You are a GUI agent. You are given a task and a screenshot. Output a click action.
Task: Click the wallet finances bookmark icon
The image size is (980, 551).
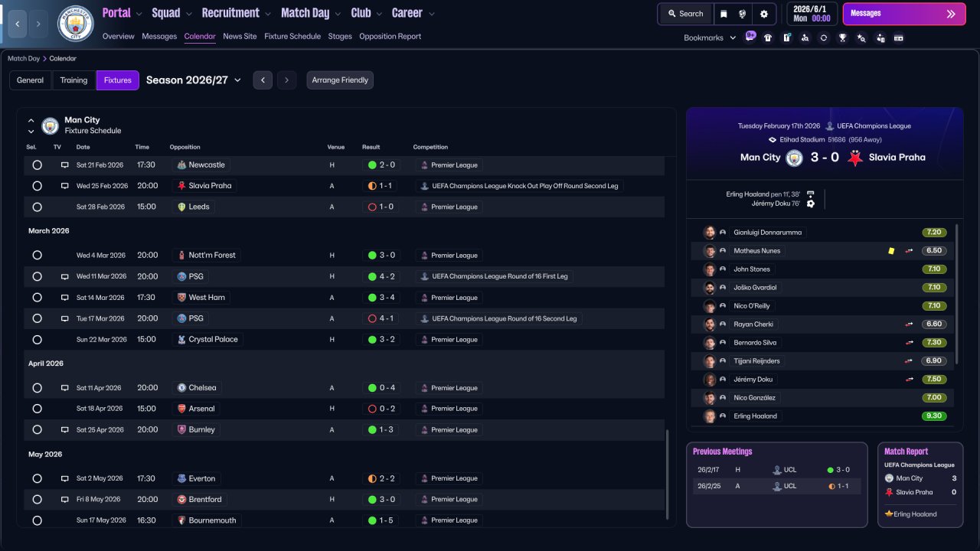pos(899,37)
